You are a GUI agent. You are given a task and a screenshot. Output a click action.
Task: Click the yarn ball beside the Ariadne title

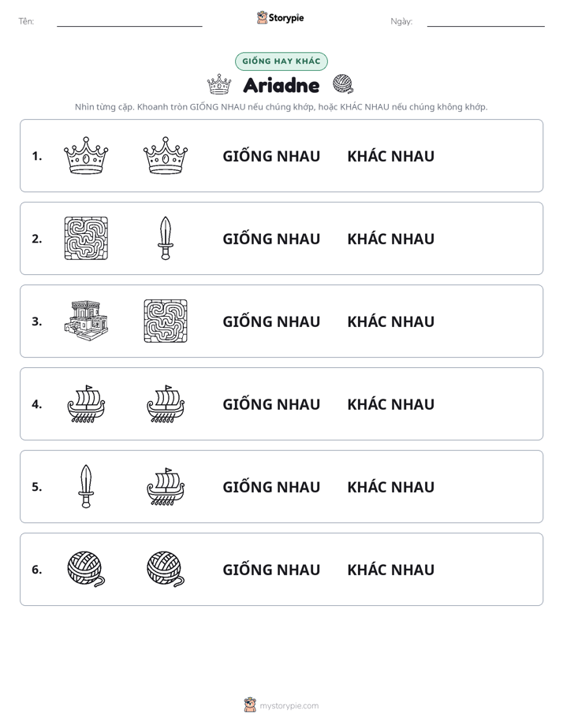(343, 84)
